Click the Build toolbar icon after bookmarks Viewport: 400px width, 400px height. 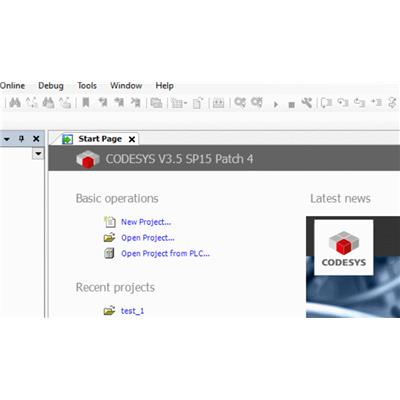(x=156, y=103)
